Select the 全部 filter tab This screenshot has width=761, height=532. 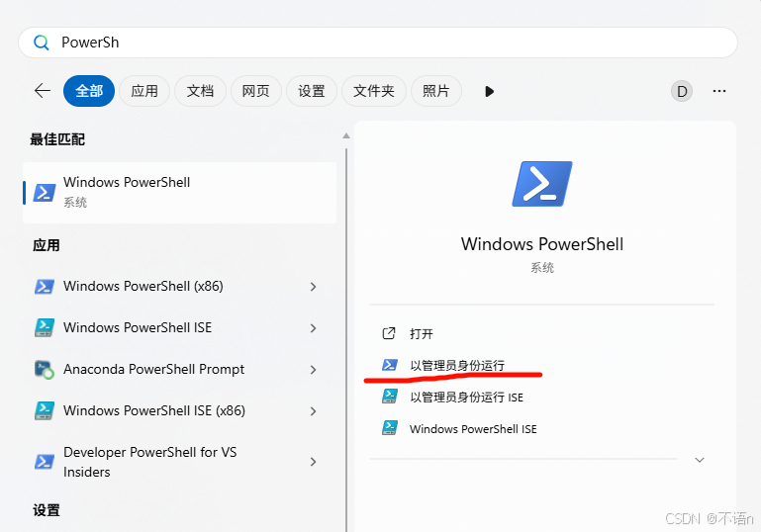[x=89, y=91]
